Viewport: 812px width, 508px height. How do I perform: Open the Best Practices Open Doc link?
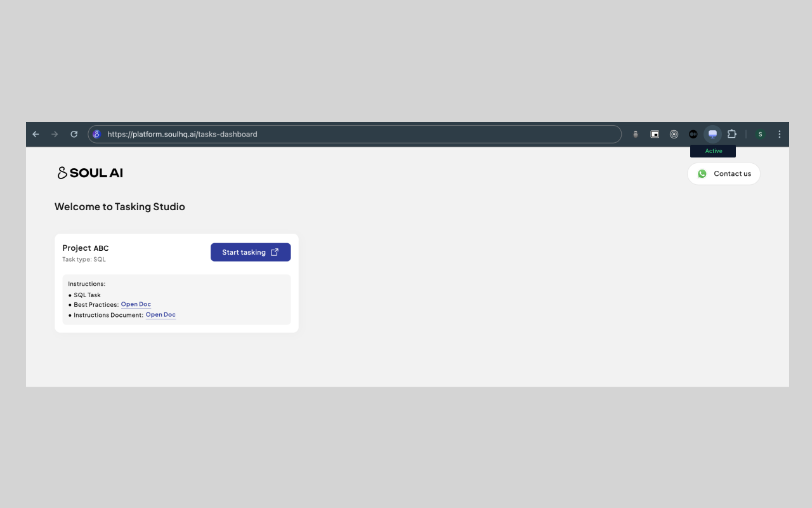136,304
